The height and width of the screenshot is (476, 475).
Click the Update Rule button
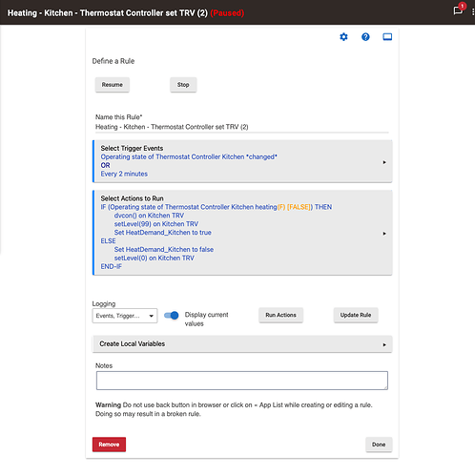pos(356,315)
